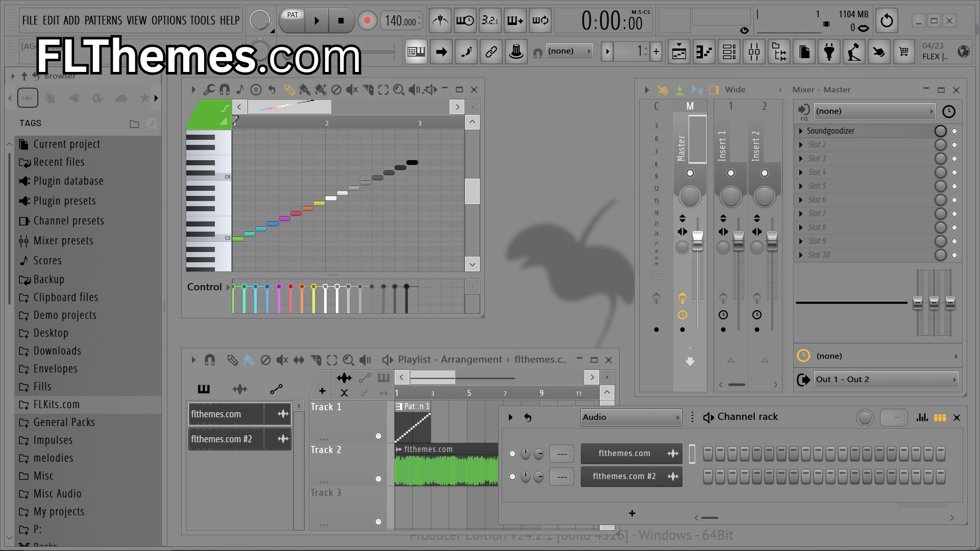Open the OPTIONS menu
This screenshot has height=551, width=980.
pyautogui.click(x=169, y=20)
